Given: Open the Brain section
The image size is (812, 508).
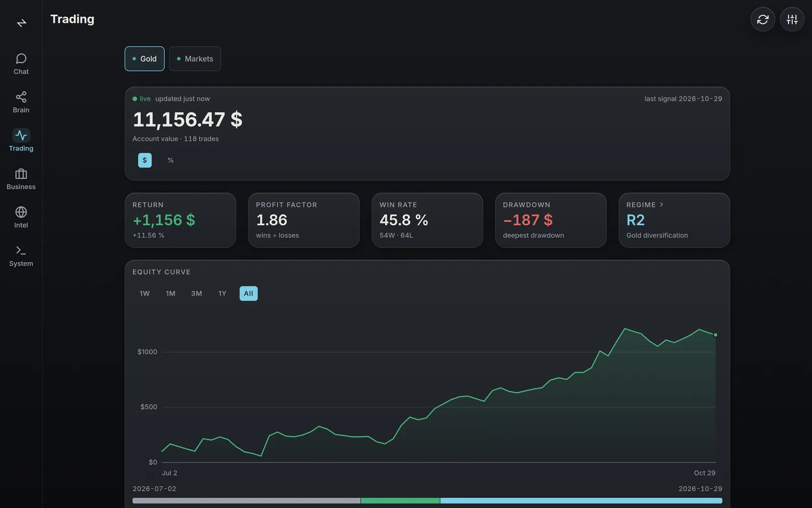Looking at the screenshot, I should point(21,102).
